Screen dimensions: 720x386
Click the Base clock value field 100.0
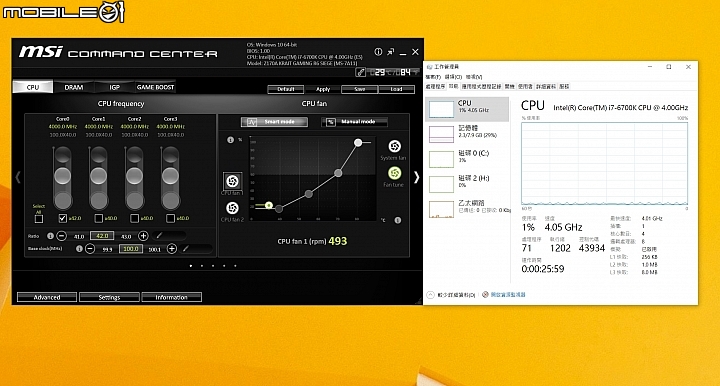[x=130, y=249]
